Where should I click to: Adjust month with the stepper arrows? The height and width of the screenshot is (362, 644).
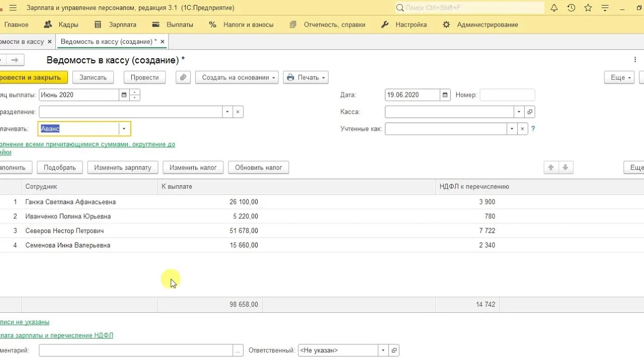pos(135,95)
